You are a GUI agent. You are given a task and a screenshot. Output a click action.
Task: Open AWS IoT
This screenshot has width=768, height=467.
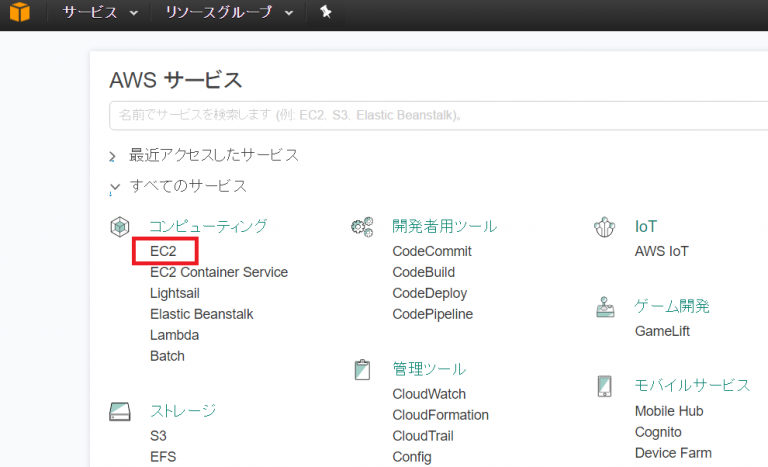point(662,251)
